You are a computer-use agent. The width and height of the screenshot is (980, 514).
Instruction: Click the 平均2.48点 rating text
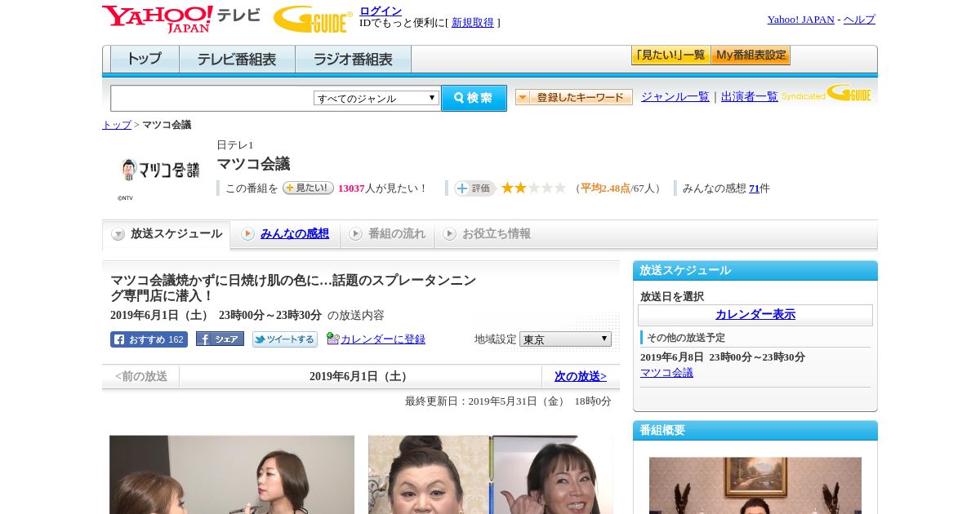605,188
